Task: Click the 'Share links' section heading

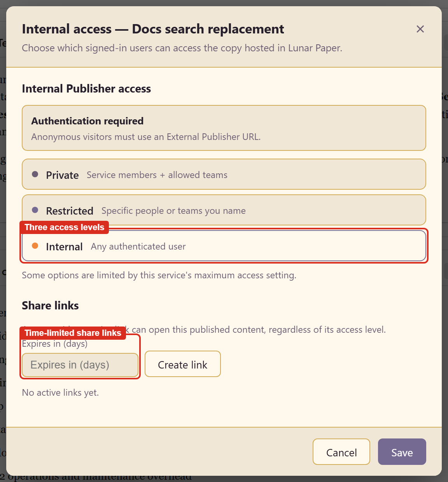Action: click(50, 306)
